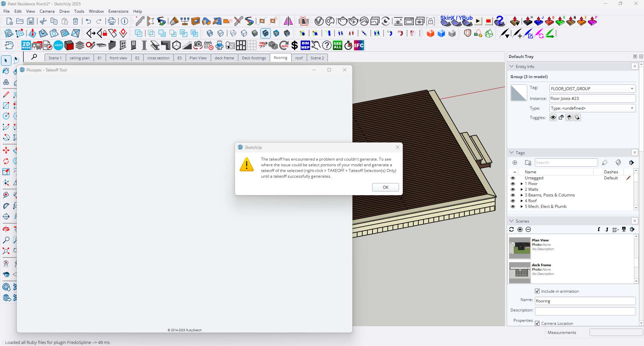Toggle visibility of 4 Roof tag

tap(513, 201)
